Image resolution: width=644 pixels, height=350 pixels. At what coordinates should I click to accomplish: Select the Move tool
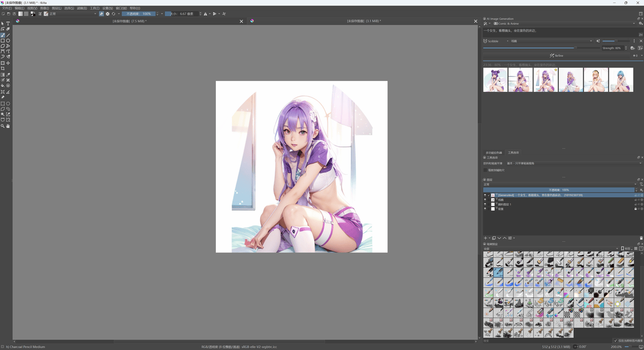(8, 63)
